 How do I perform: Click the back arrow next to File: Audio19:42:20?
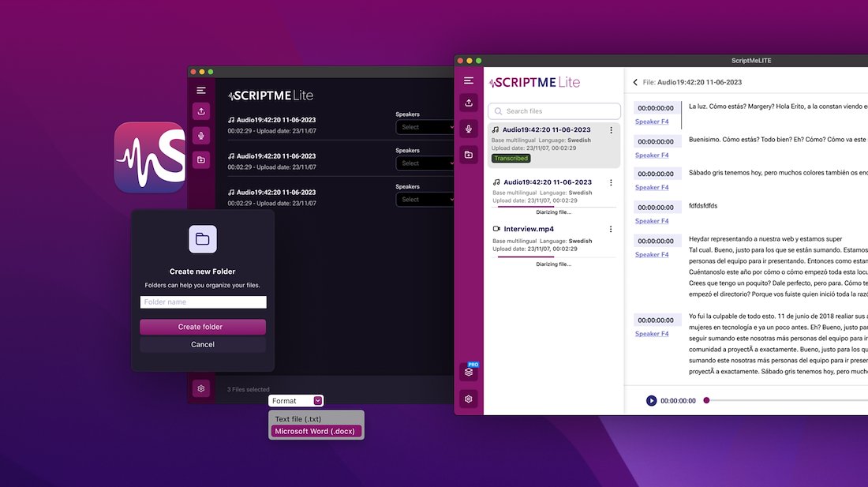(635, 82)
